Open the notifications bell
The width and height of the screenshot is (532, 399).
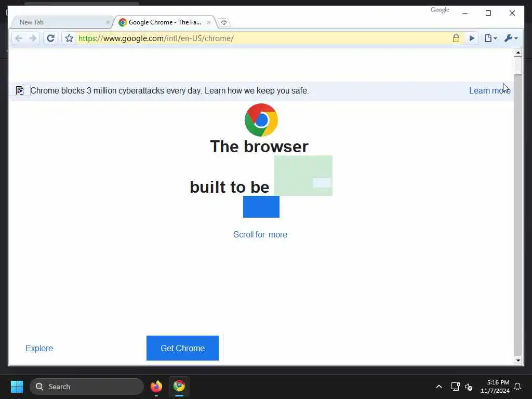pyautogui.click(x=518, y=387)
